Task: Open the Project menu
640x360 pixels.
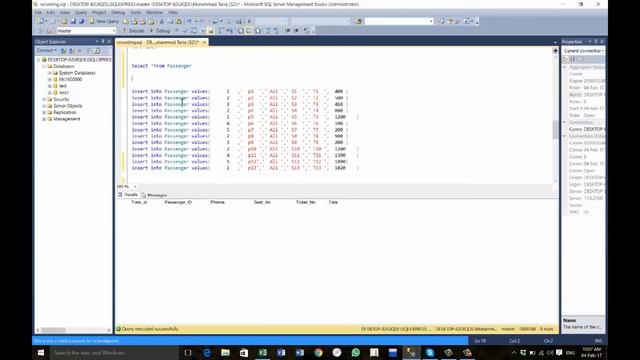Action: pos(99,12)
